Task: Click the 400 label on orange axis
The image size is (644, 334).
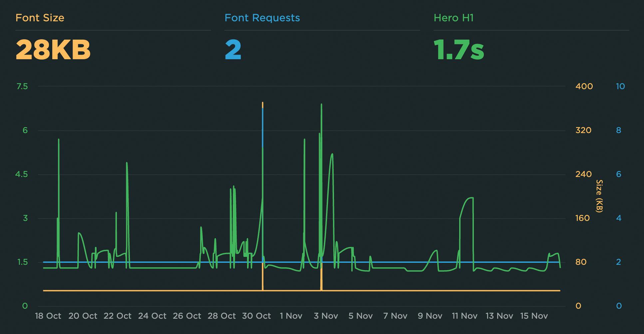Action: point(584,86)
